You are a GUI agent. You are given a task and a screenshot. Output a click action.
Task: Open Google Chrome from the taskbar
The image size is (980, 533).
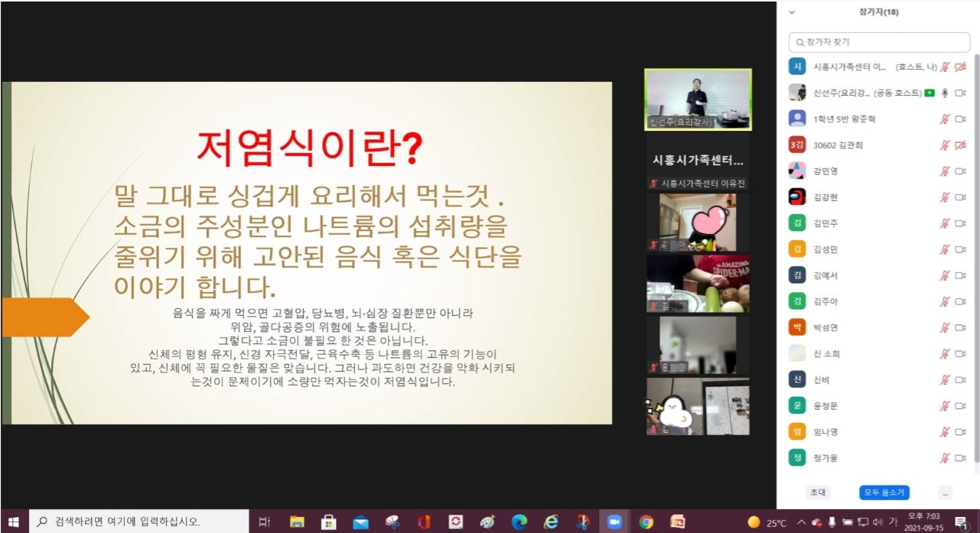(646, 522)
